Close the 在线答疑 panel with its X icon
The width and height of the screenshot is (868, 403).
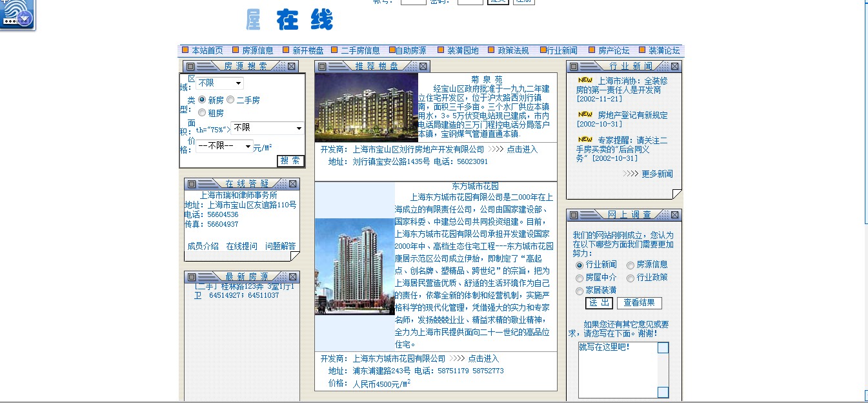coord(293,184)
